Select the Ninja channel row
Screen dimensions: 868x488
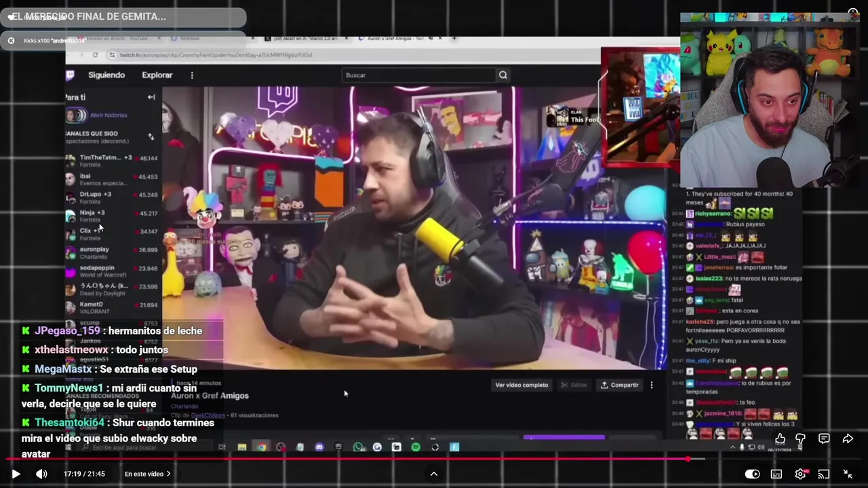113,216
